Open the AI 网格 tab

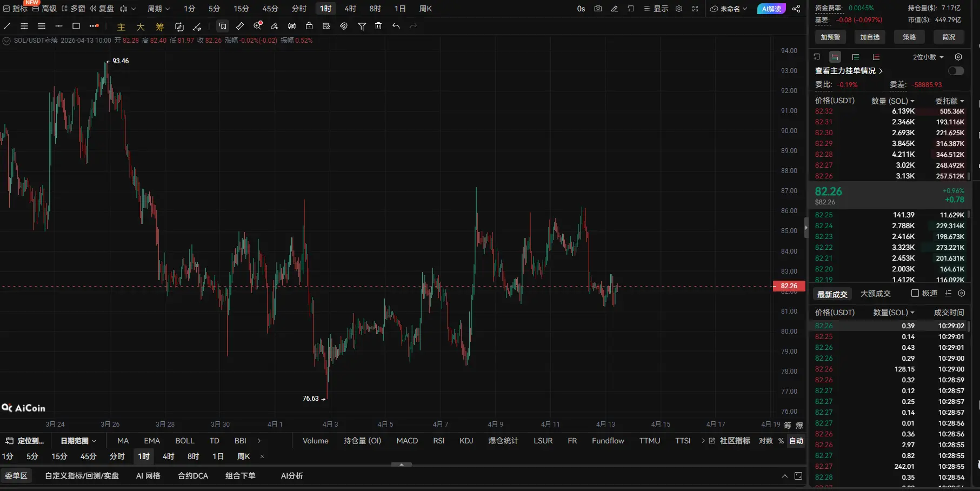click(x=148, y=476)
